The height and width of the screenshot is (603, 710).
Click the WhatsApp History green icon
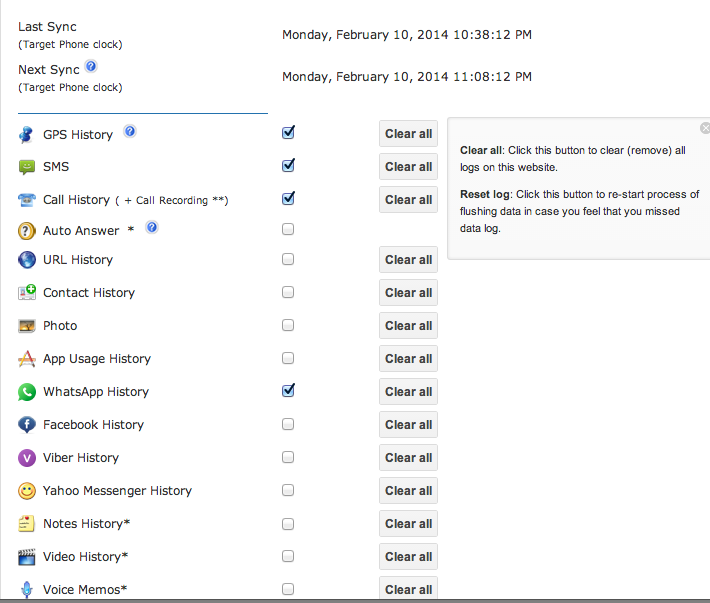[27, 392]
